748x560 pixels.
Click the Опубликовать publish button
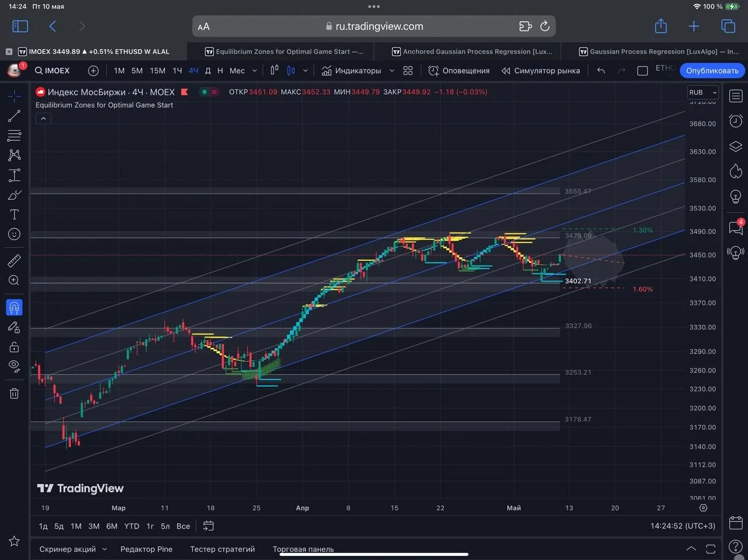click(712, 71)
